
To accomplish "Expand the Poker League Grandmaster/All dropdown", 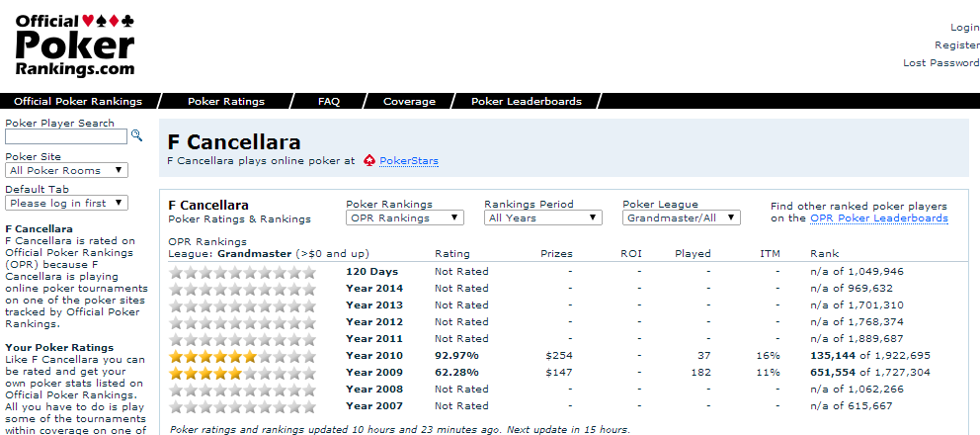I will point(682,217).
